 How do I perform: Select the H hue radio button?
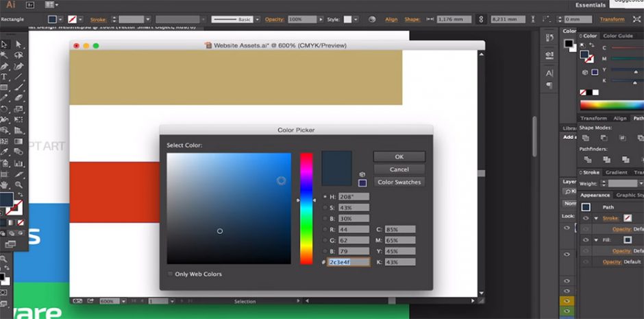point(325,197)
